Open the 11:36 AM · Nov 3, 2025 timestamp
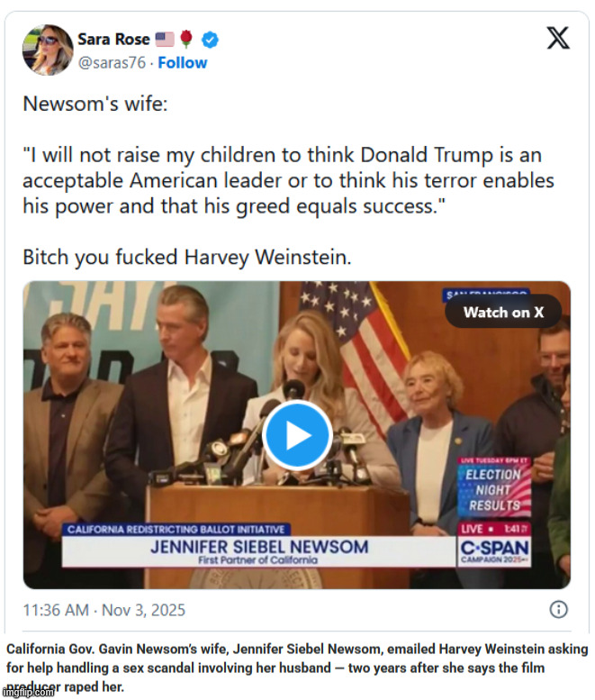Viewport: 595px width, 700px height. pyautogui.click(x=104, y=610)
